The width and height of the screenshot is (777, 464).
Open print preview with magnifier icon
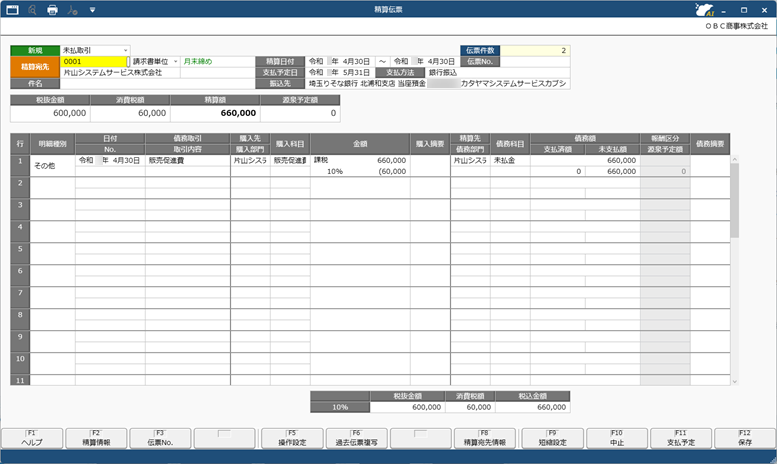click(x=33, y=10)
